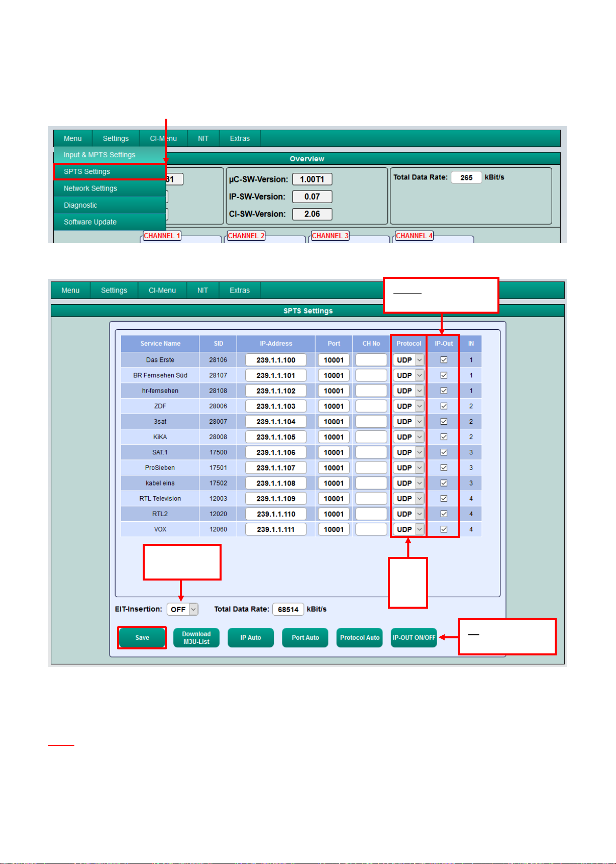Image resolution: width=616 pixels, height=864 pixels.
Task: Expand Protocol dropdown for 3sat
Action: pyautogui.click(x=409, y=422)
